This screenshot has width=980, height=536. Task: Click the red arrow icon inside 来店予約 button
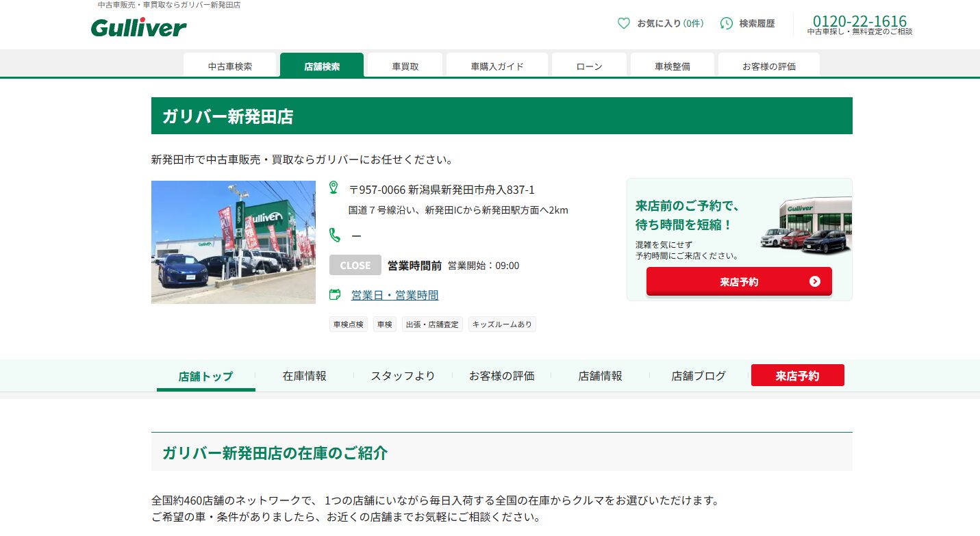814,281
